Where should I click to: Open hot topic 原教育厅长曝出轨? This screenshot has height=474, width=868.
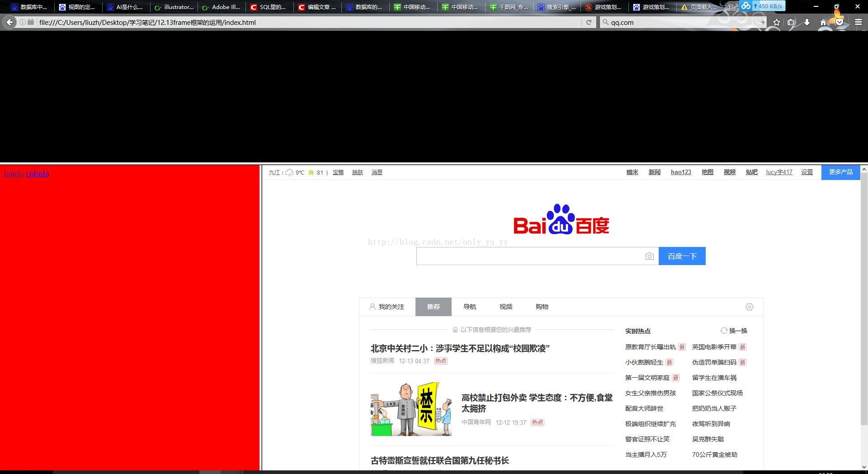[651, 347]
